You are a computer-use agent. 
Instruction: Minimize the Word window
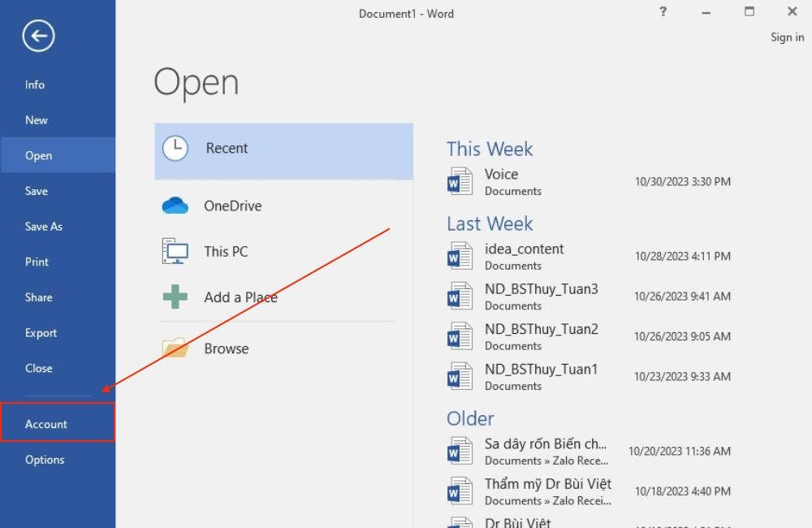[x=706, y=12]
